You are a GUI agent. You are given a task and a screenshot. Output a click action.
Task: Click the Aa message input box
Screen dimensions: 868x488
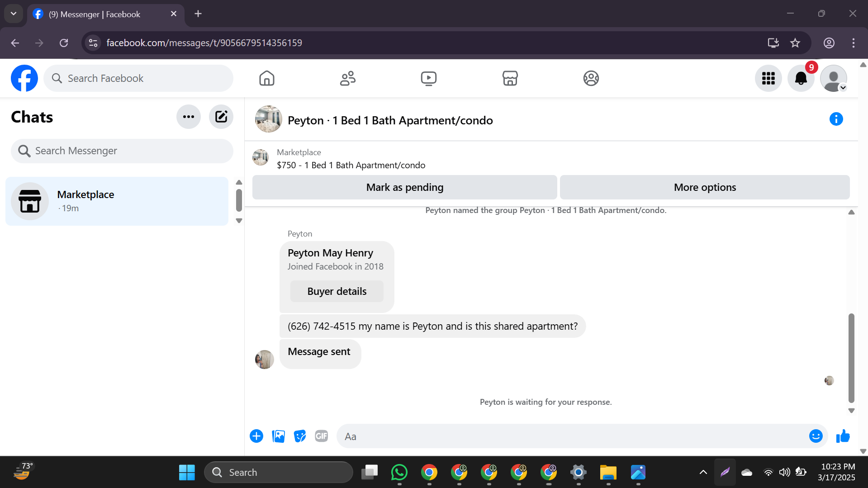point(573,436)
